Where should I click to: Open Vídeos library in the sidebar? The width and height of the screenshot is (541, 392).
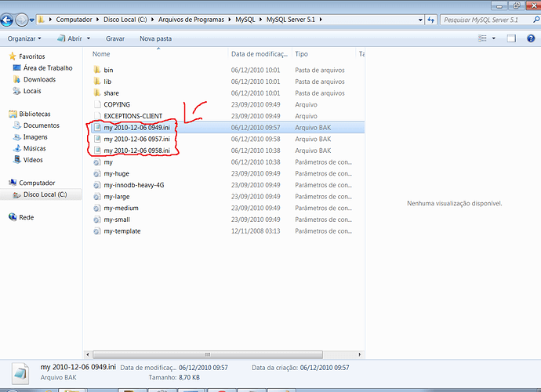[33, 160]
